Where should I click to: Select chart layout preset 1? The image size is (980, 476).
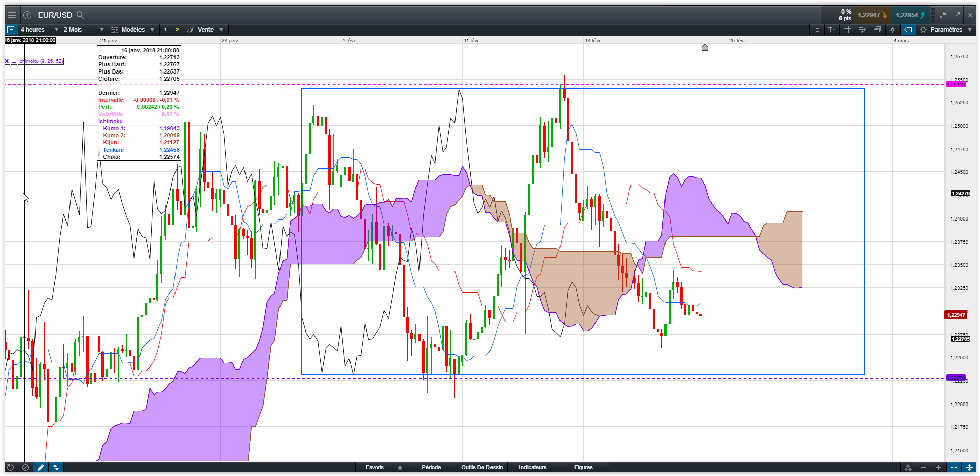tap(165, 30)
